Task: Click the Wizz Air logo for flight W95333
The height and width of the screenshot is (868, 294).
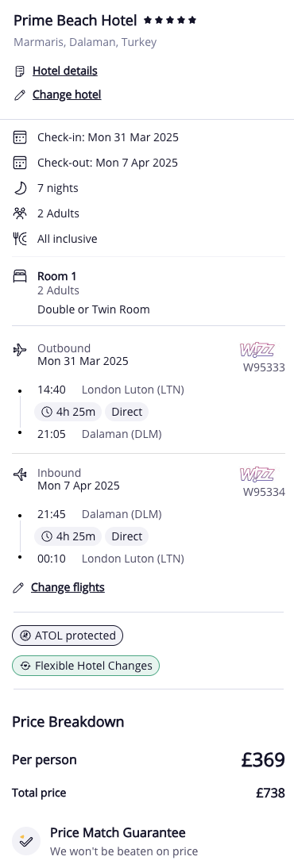Action: (257, 350)
